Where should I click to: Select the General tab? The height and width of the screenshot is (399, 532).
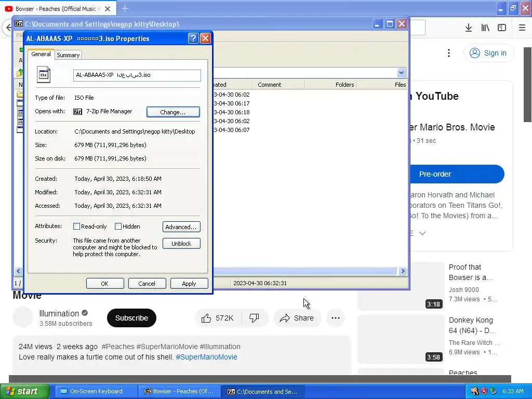(41, 54)
